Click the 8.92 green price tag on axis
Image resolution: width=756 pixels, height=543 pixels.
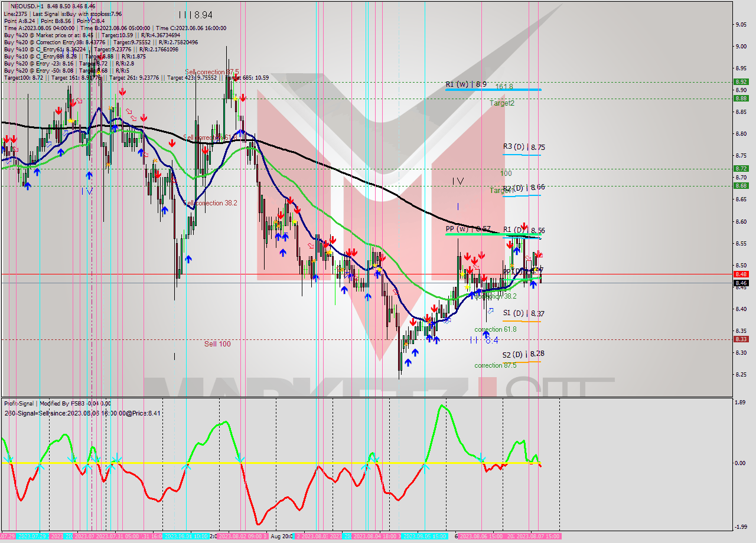741,82
